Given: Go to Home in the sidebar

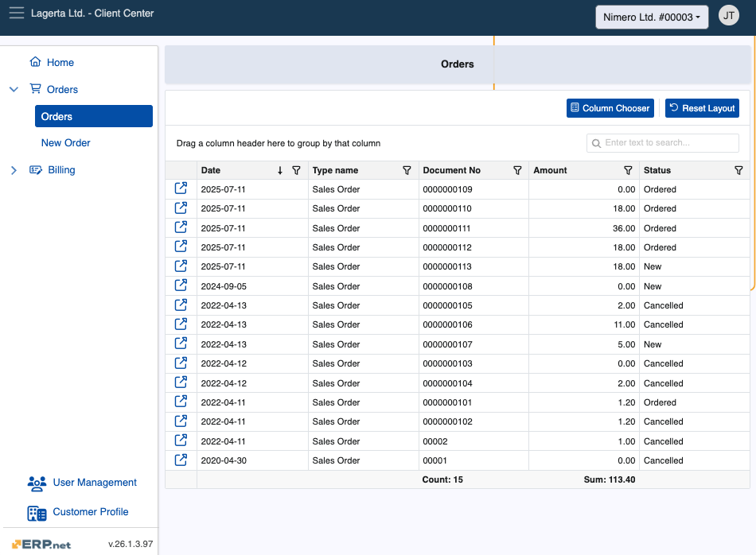Looking at the screenshot, I should coord(60,63).
